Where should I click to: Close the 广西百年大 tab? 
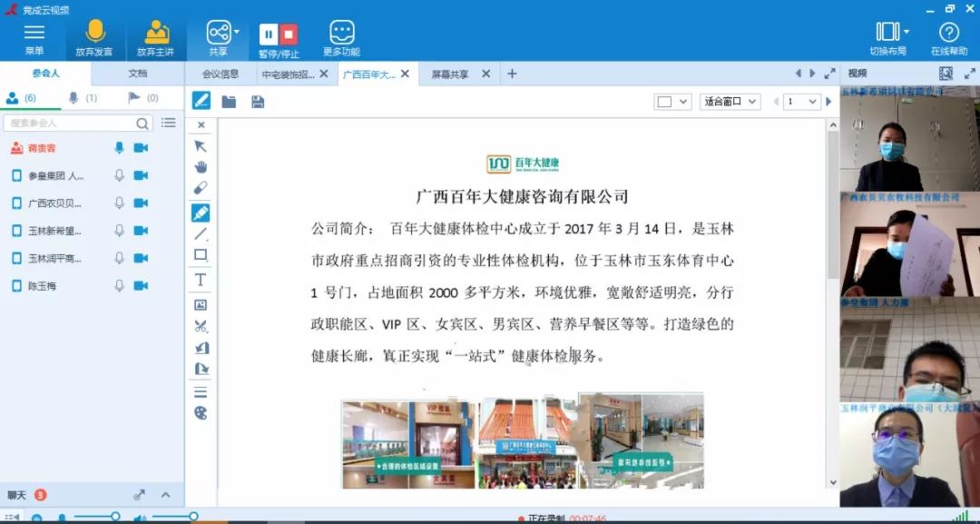[405, 74]
